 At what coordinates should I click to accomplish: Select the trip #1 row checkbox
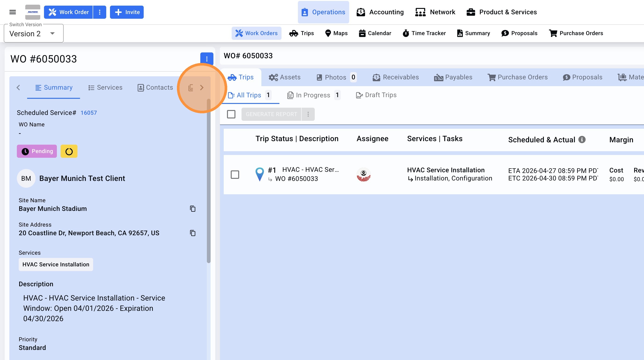[235, 175]
